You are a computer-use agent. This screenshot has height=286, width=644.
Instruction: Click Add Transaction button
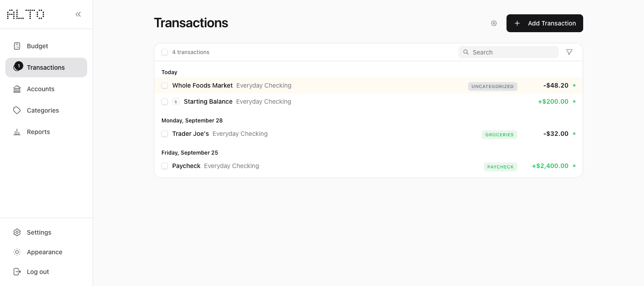[x=545, y=23]
